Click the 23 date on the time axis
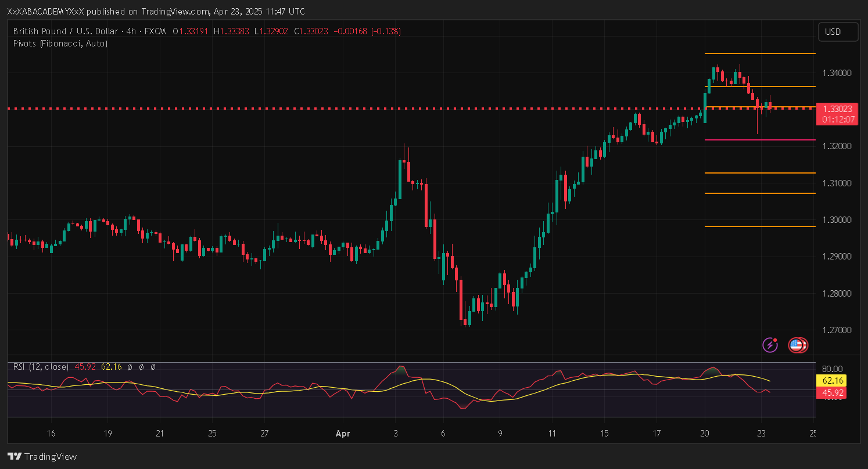The height and width of the screenshot is (469, 868). (761, 433)
